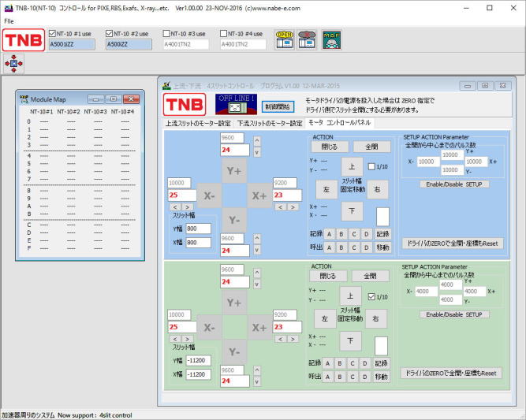Click down stepper beside bottom Y- value, blue panel
This screenshot has width=526, height=420.
pos(257,250)
